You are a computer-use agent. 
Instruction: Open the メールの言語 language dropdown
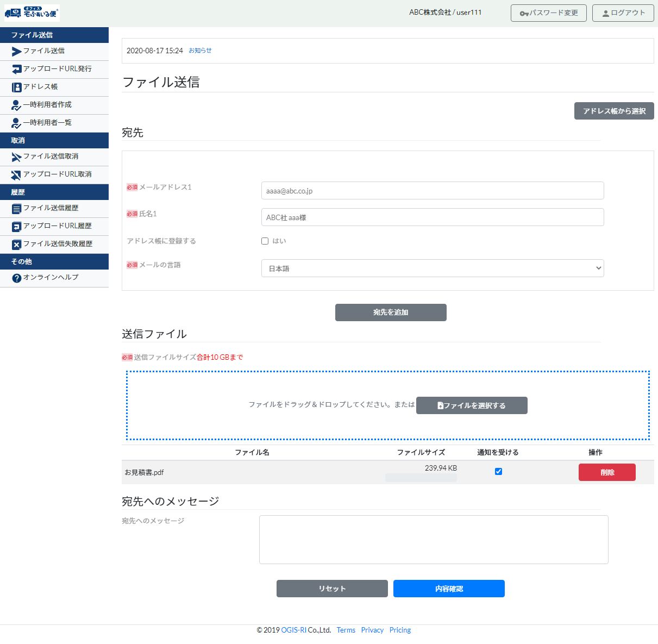(x=432, y=268)
